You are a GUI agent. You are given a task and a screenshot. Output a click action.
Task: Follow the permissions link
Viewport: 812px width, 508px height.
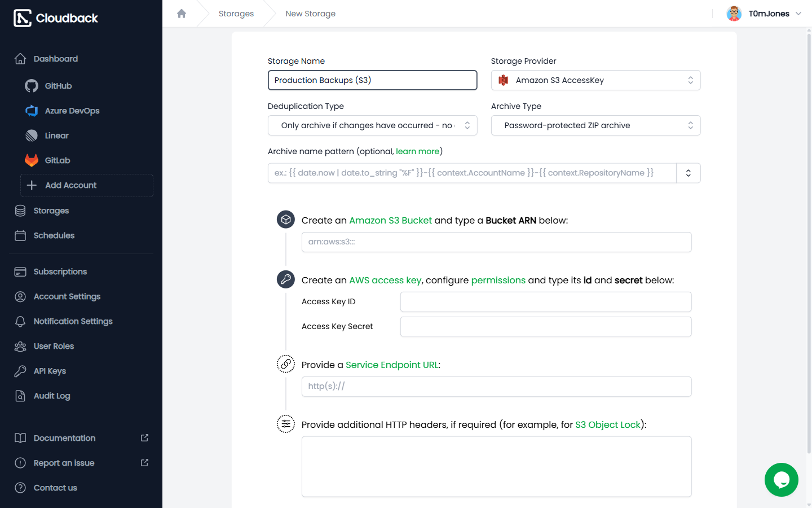coord(498,280)
